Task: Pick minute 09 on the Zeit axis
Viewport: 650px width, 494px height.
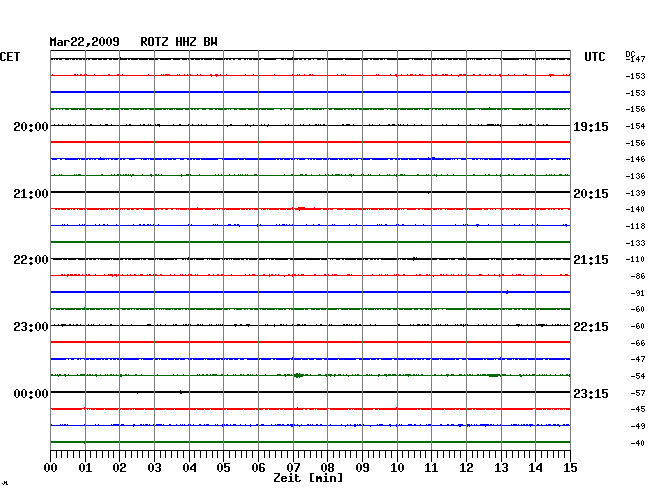Action: point(362,468)
